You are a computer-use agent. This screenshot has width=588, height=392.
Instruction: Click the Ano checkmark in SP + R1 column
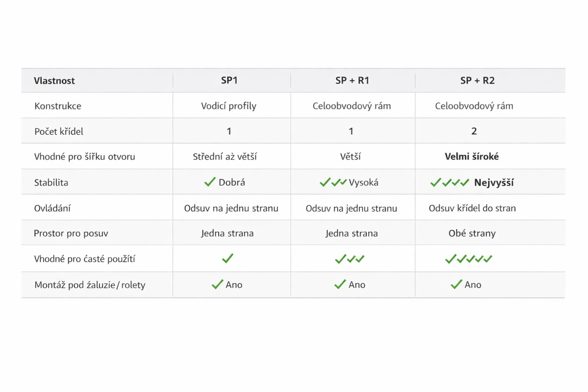coord(340,284)
